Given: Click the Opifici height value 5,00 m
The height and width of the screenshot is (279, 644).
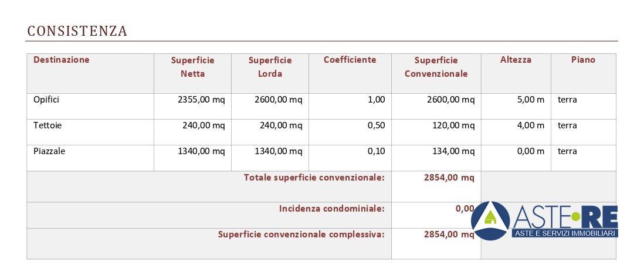Looking at the screenshot, I should [x=530, y=100].
